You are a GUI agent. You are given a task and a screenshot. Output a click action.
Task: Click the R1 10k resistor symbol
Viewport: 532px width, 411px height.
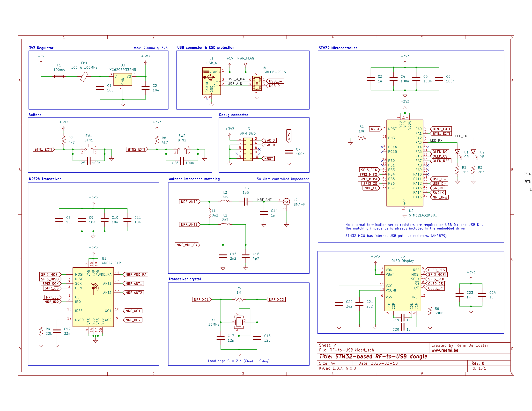pyautogui.click(x=362, y=138)
